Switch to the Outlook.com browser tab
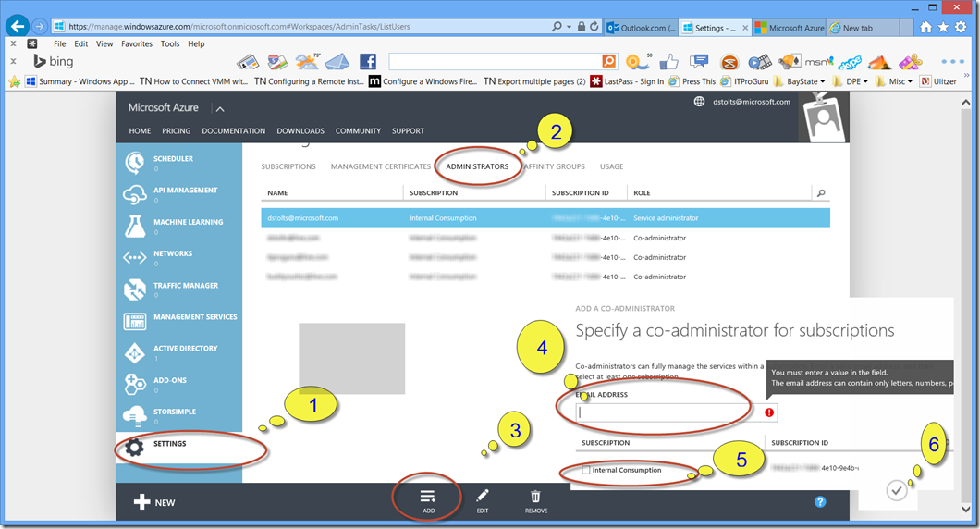The height and width of the screenshot is (529, 980). (642, 28)
